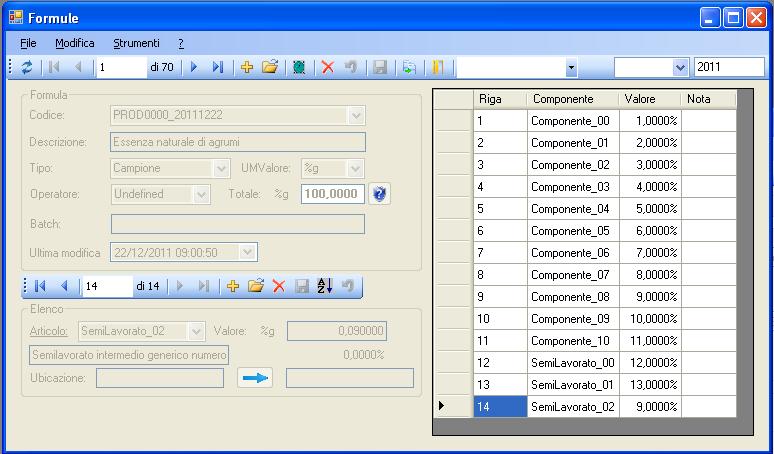Open the Codice dropdown

[x=356, y=115]
